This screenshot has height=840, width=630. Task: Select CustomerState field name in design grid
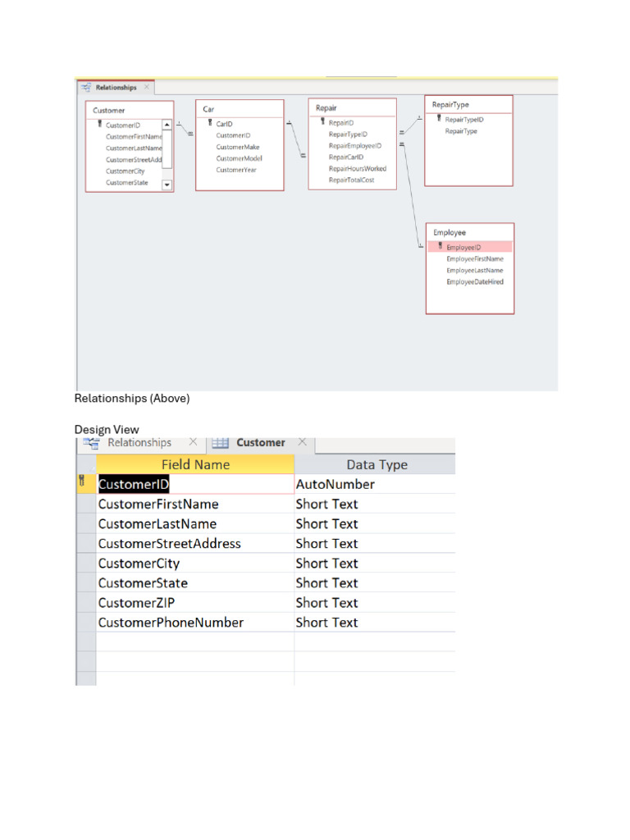pos(195,583)
